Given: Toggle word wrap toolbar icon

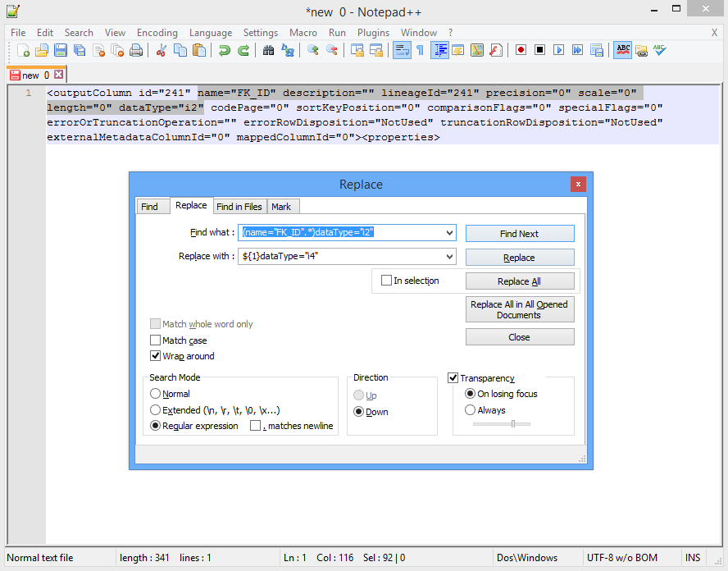Looking at the screenshot, I should tap(402, 50).
